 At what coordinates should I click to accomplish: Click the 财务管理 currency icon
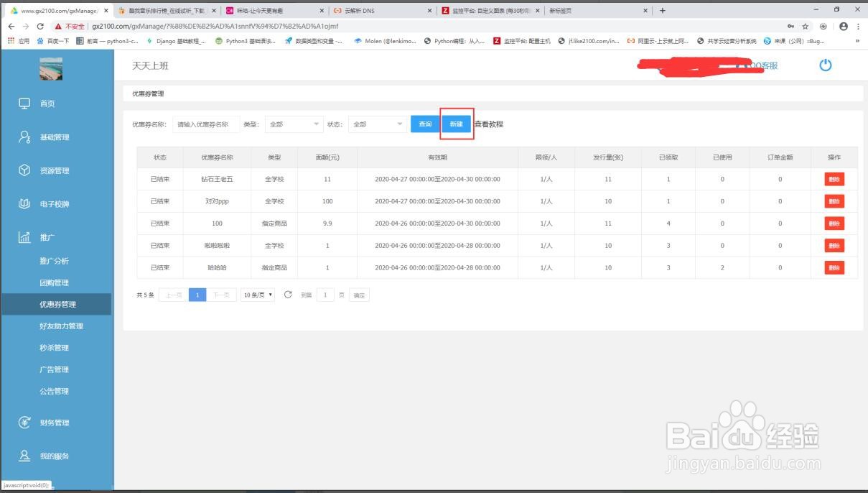(24, 423)
